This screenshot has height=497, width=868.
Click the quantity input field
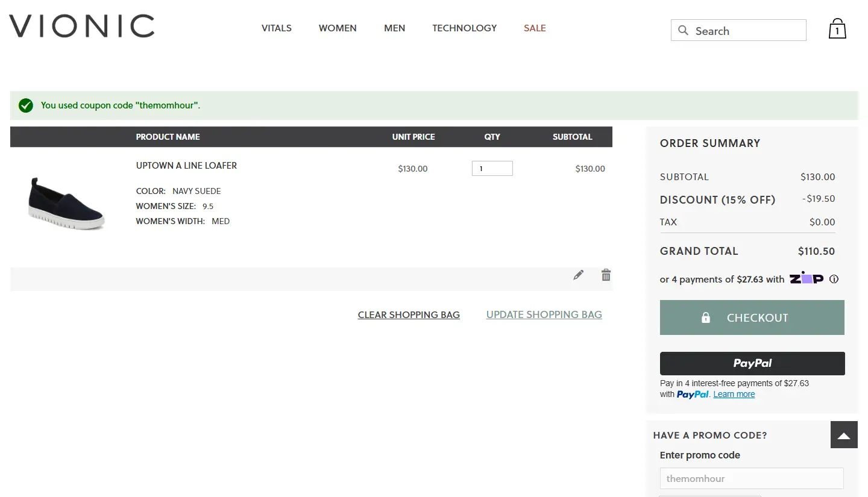pyautogui.click(x=492, y=168)
